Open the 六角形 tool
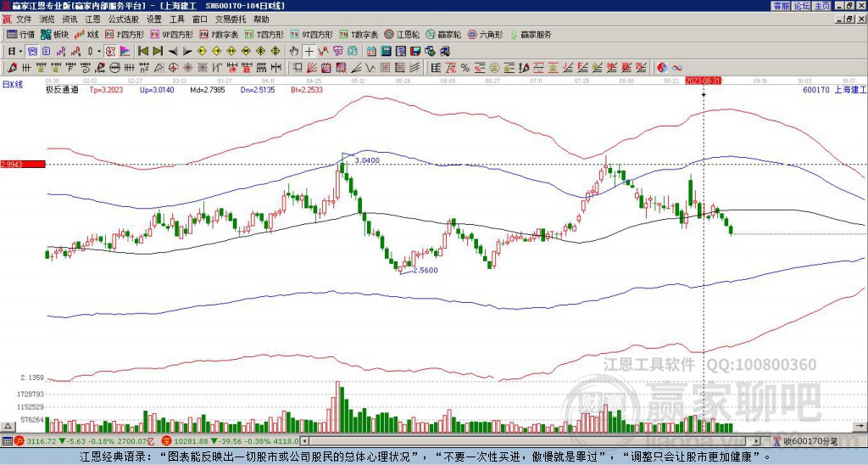 [x=485, y=35]
